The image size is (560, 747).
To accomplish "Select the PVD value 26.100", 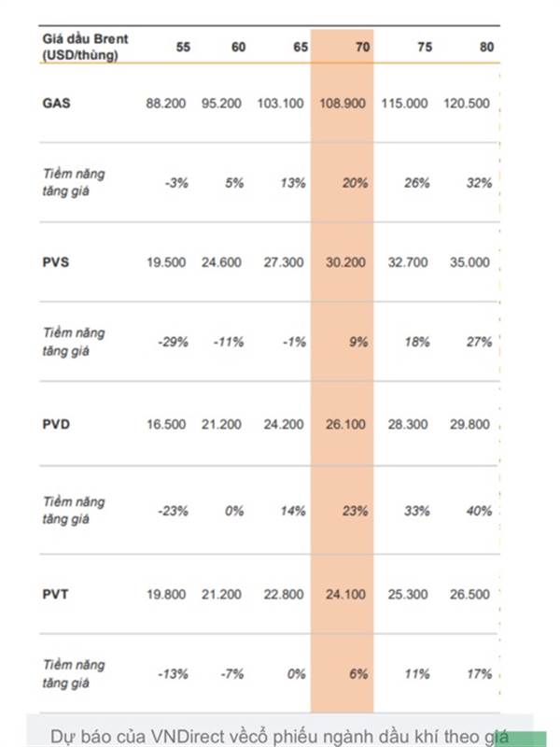I will point(345,424).
